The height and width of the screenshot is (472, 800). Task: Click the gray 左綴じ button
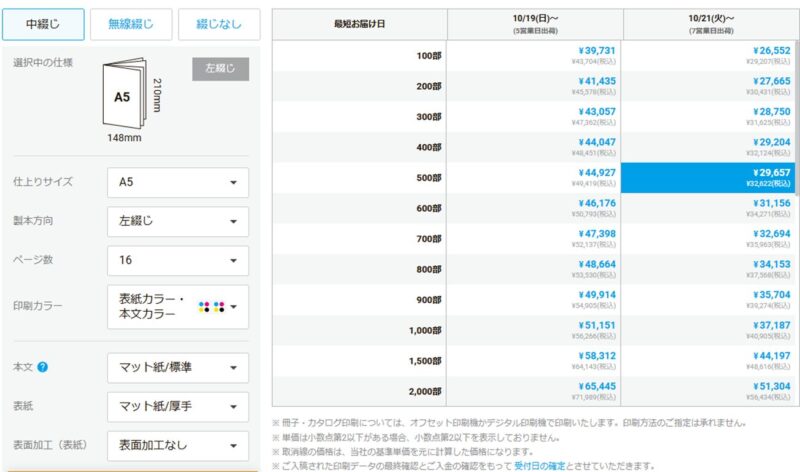(219, 69)
